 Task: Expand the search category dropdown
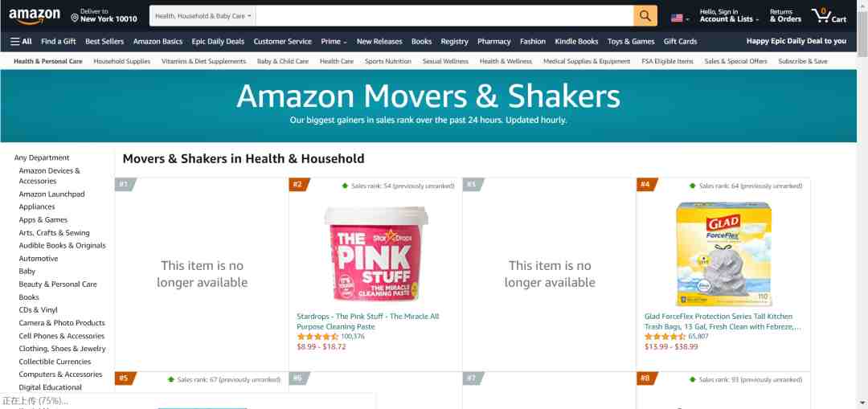(x=203, y=16)
